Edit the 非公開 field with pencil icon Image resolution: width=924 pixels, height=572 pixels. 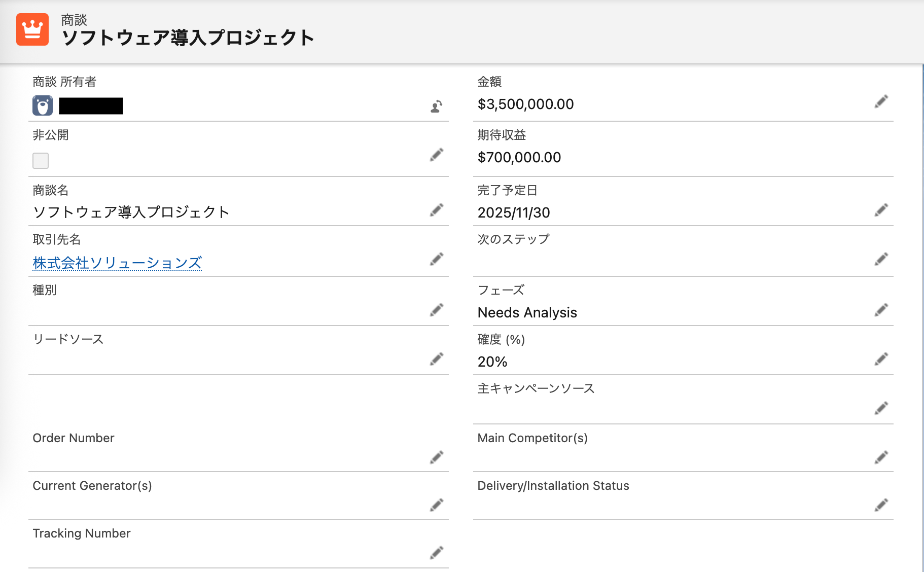tap(436, 155)
